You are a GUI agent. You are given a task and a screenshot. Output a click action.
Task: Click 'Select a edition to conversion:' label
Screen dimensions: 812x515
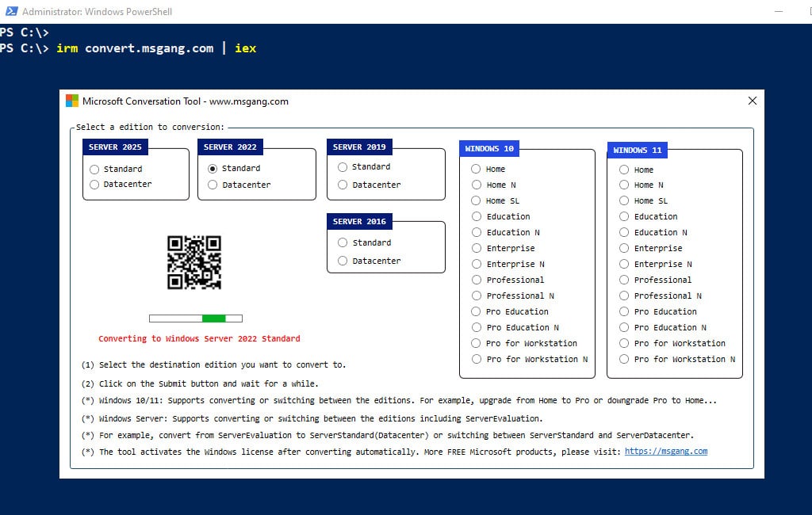pyautogui.click(x=150, y=127)
